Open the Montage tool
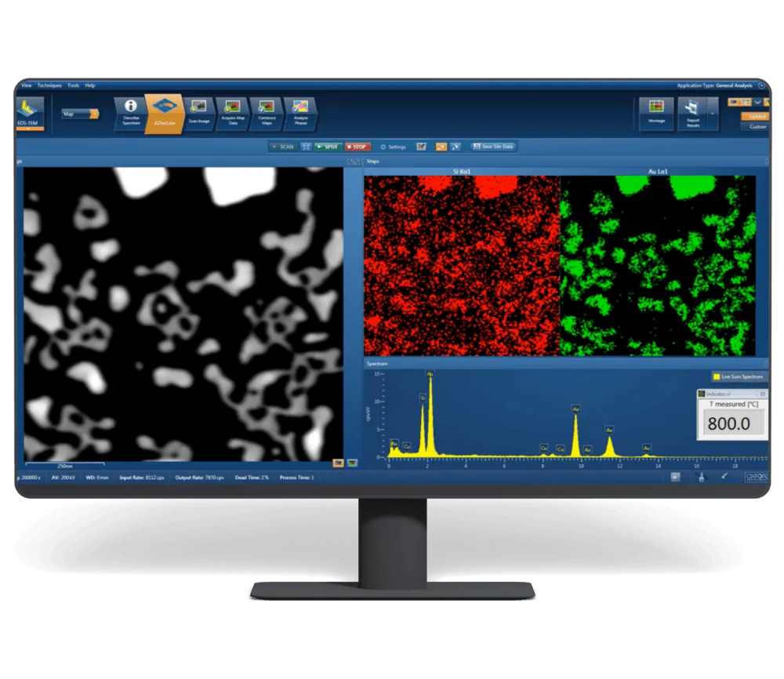784x679 pixels. coord(656,114)
